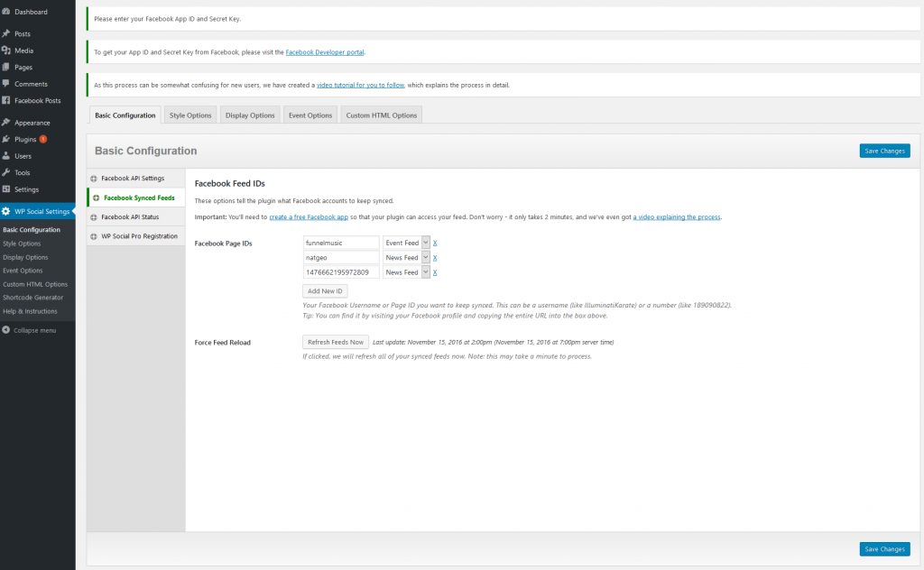Open Media via its sidebar icon

6,51
